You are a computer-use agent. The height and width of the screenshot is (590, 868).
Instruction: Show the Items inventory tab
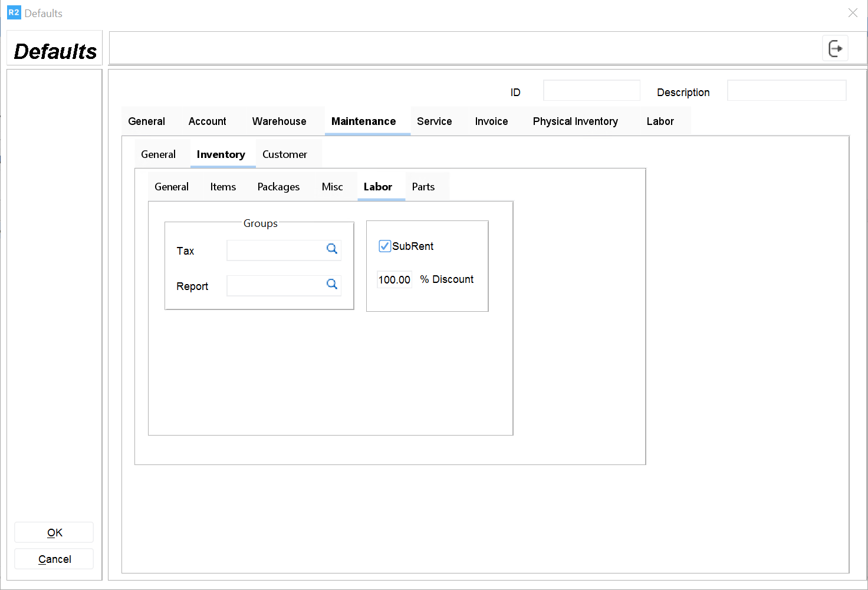pos(223,187)
